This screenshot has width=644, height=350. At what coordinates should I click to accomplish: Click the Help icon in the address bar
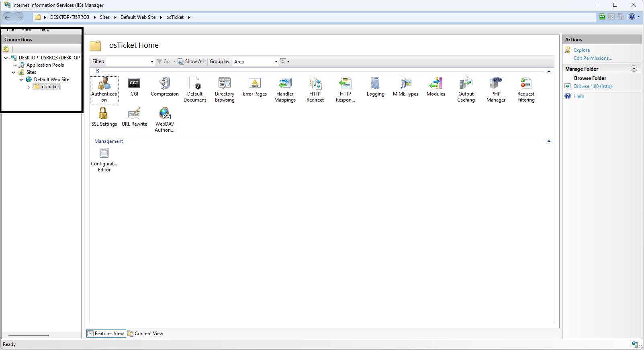tap(632, 17)
